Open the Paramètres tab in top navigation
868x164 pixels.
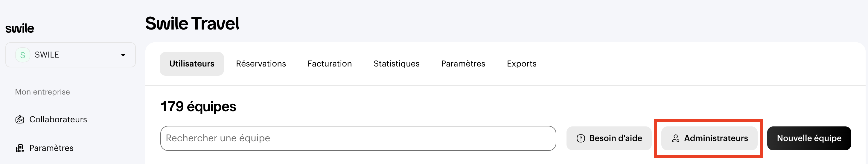pyautogui.click(x=463, y=64)
